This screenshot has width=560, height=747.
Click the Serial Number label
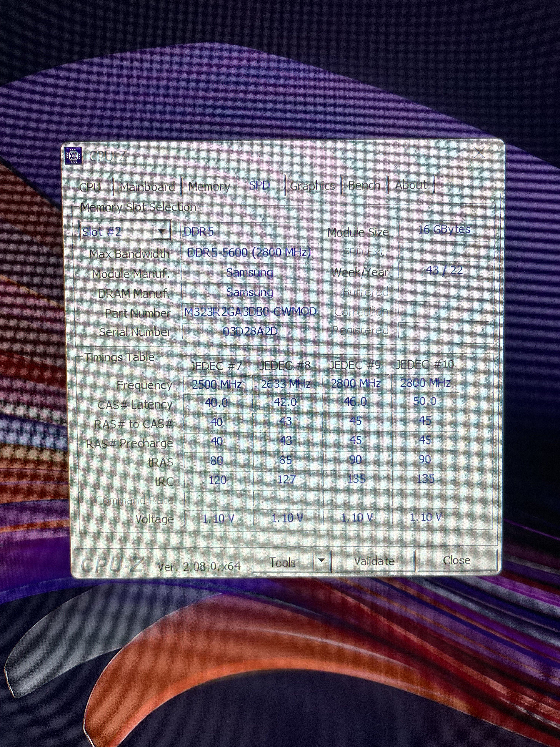(x=135, y=332)
